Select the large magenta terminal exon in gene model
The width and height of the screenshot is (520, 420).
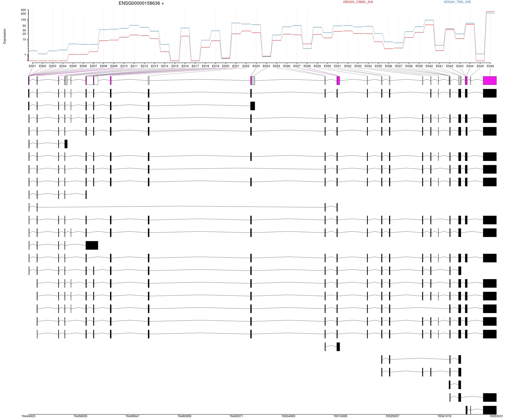(x=490, y=81)
